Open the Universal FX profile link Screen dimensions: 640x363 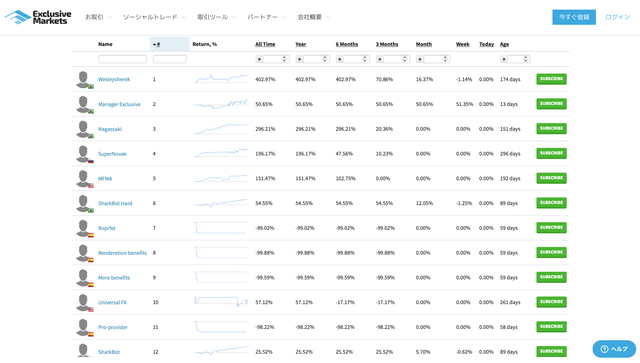(x=112, y=303)
